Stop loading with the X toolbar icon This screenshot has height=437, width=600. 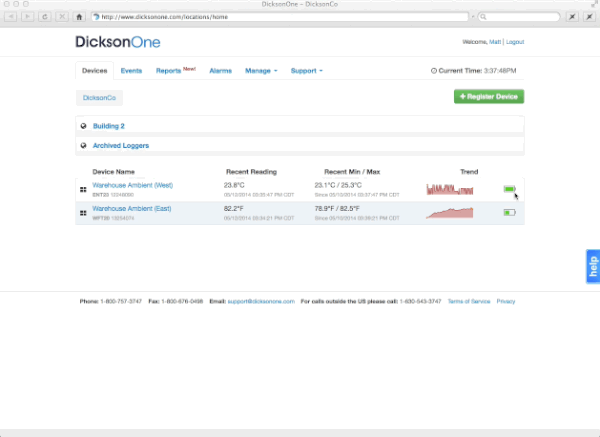[x=62, y=16]
